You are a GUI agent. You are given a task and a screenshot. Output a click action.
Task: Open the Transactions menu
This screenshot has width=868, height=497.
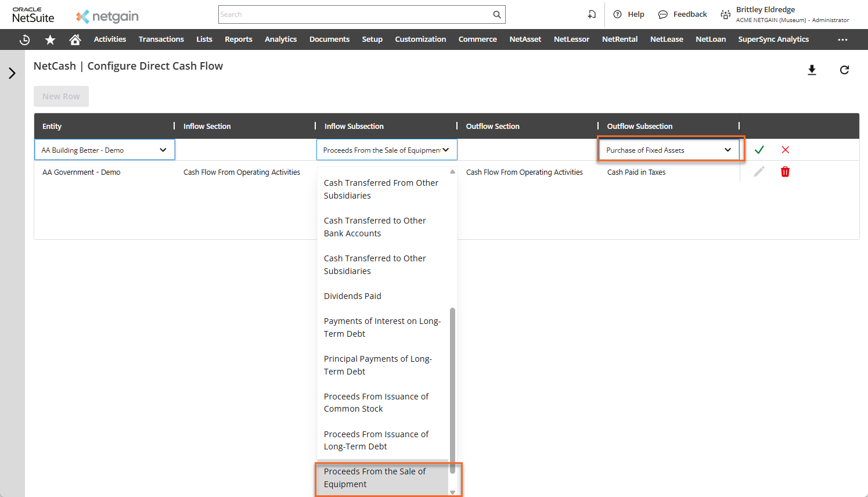tap(161, 39)
